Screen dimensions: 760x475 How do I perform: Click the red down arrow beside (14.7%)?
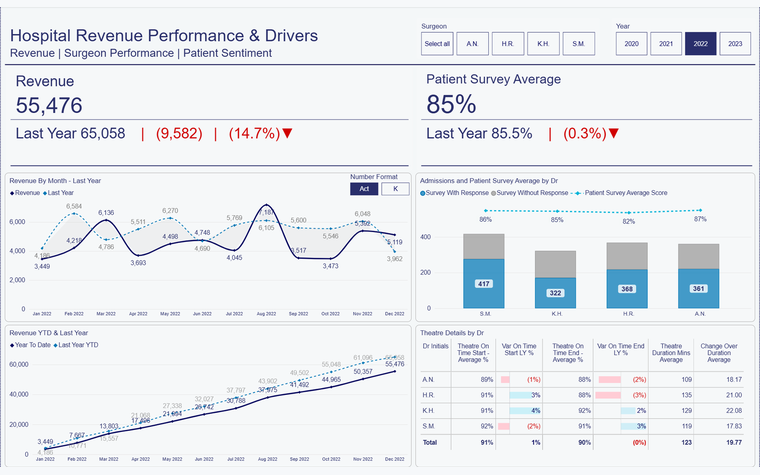[x=287, y=133]
